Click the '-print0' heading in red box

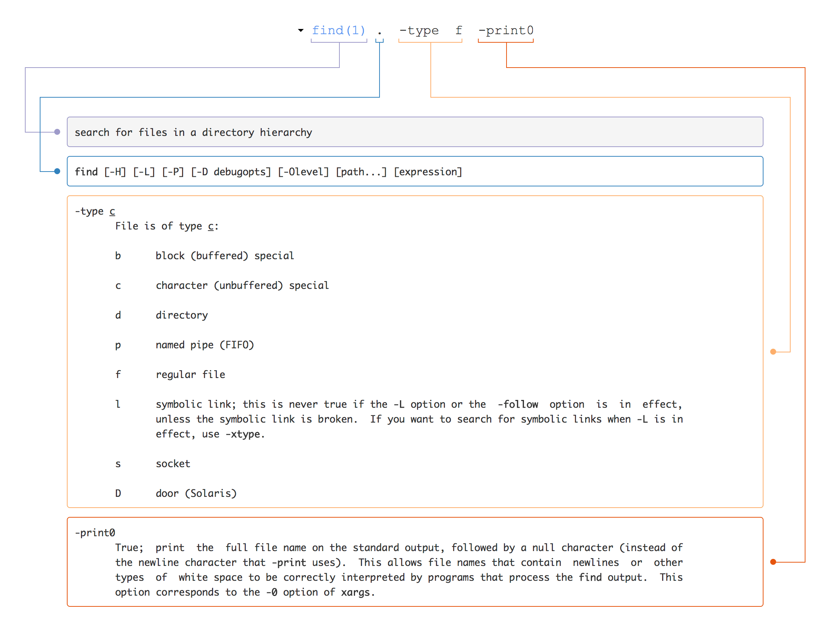95,533
